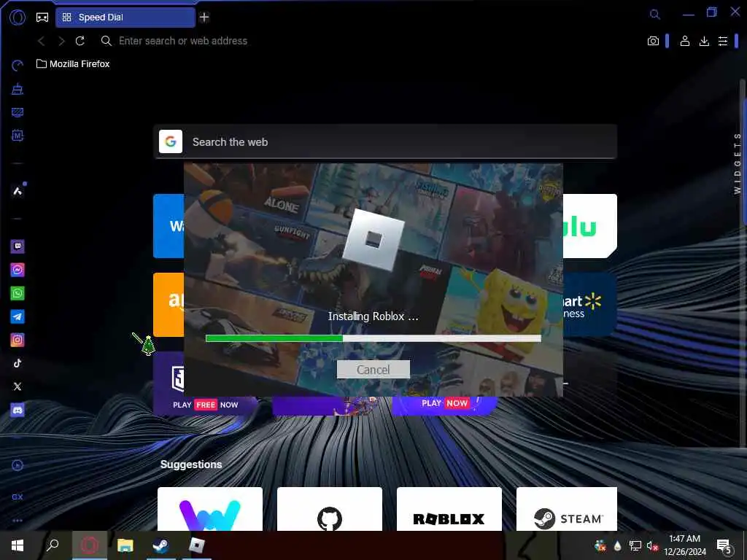This screenshot has width=747, height=560.
Task: Switch to Roblox installer in taskbar
Action: (x=196, y=545)
